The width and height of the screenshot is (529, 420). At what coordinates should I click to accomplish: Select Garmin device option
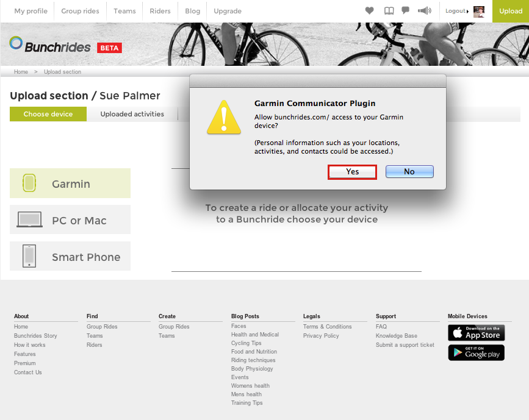70,183
